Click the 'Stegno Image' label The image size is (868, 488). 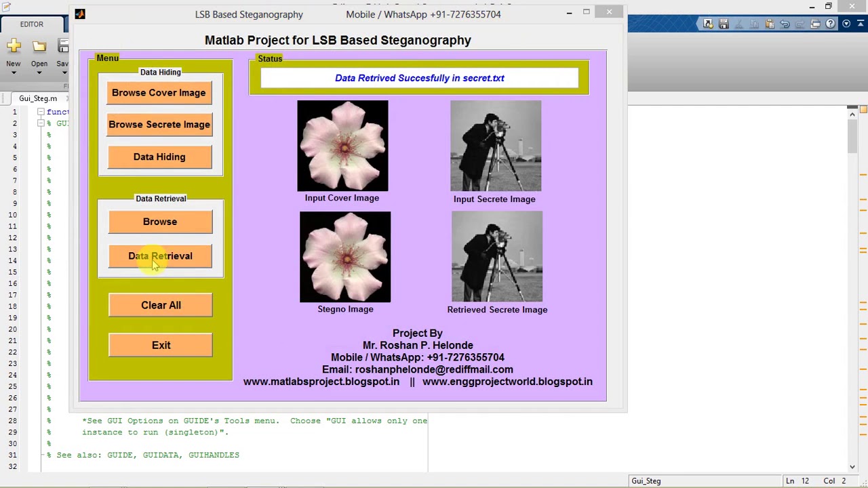[x=345, y=309]
